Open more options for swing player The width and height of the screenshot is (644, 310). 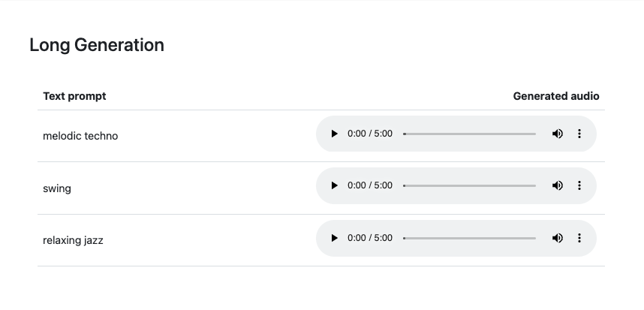[x=579, y=185]
